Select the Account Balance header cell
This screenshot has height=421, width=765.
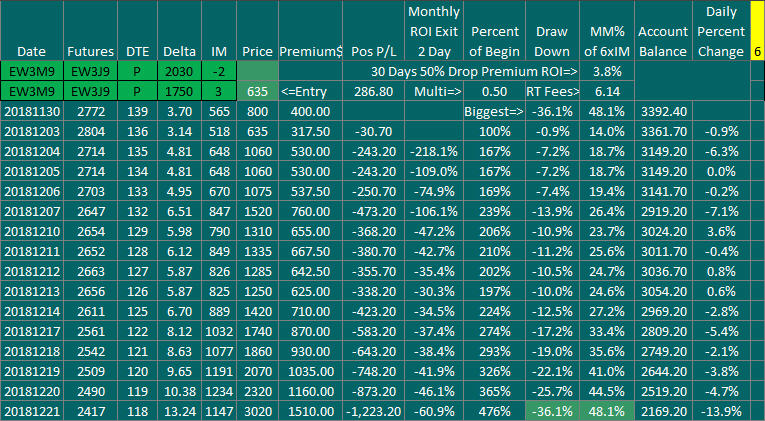(x=663, y=30)
